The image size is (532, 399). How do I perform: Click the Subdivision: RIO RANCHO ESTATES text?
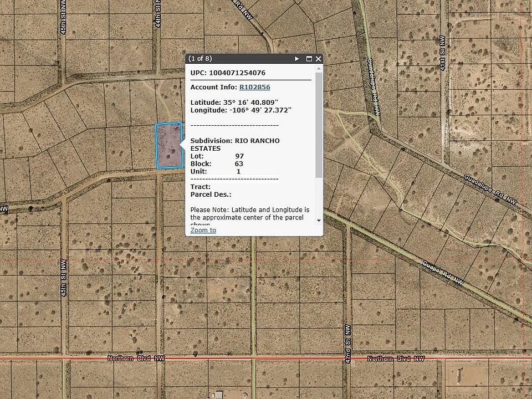[235, 145]
